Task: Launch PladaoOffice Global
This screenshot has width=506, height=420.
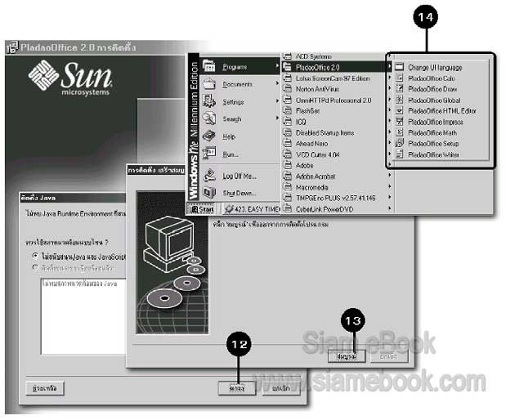Action: (441, 101)
